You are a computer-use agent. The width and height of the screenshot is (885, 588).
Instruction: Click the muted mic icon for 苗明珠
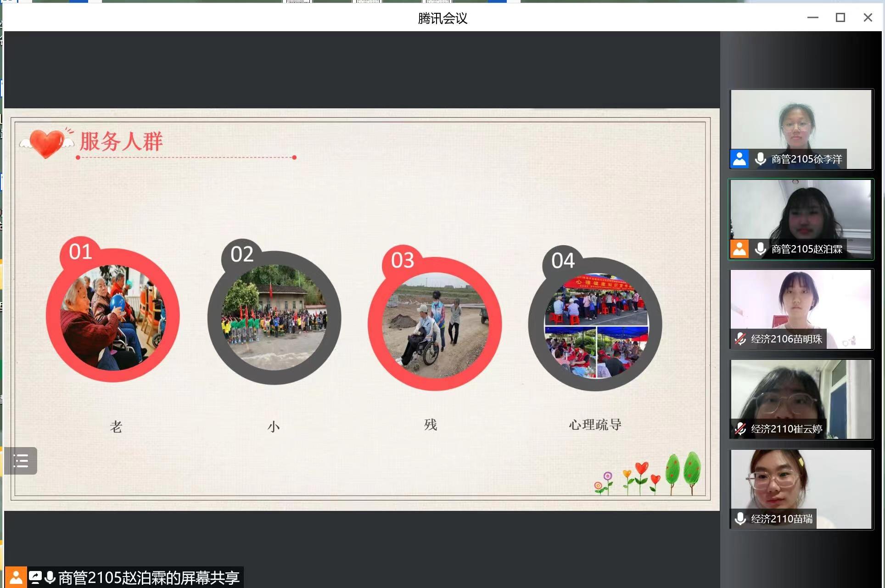tap(740, 339)
